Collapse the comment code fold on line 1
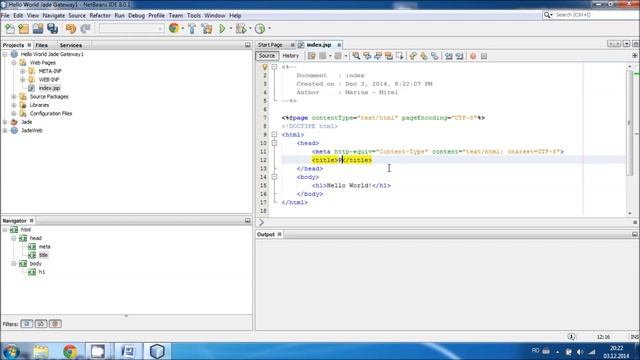Screen dimensions: 640x360 [x=274, y=67]
